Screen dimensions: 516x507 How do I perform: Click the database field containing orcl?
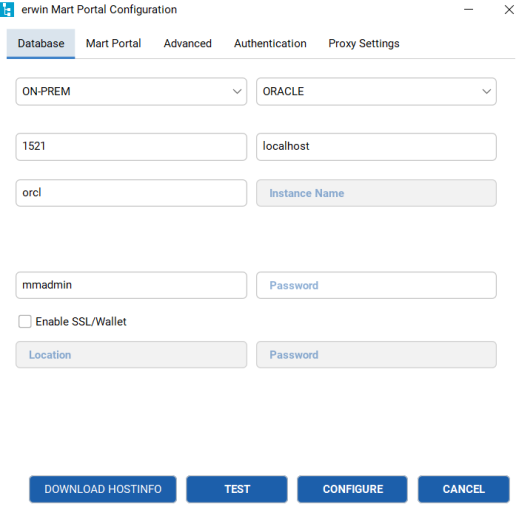click(131, 193)
